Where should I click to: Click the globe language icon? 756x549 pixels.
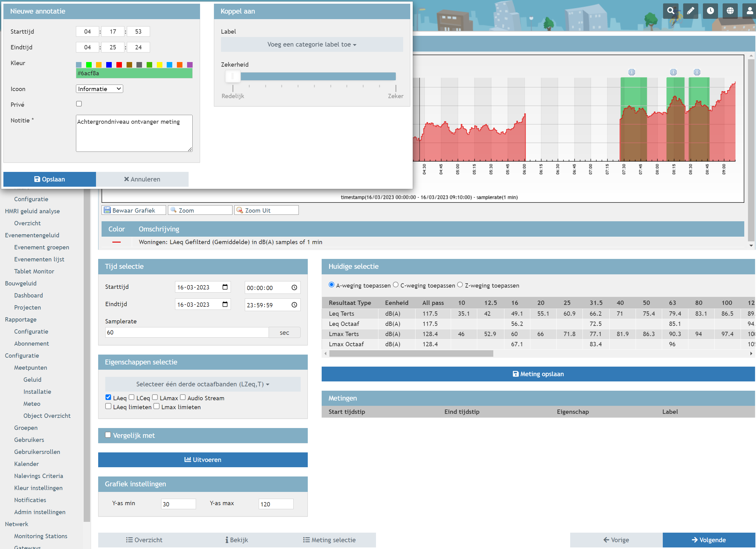pyautogui.click(x=730, y=11)
